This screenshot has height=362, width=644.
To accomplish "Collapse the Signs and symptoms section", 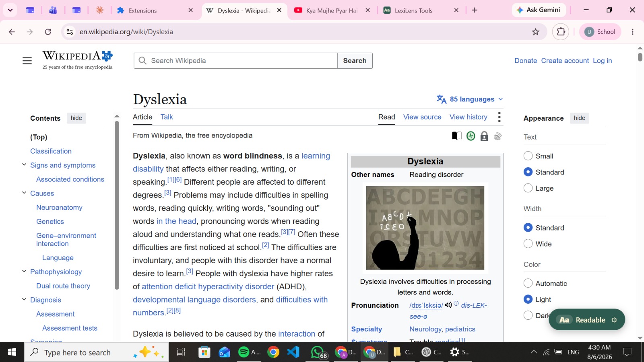I will [x=24, y=165].
